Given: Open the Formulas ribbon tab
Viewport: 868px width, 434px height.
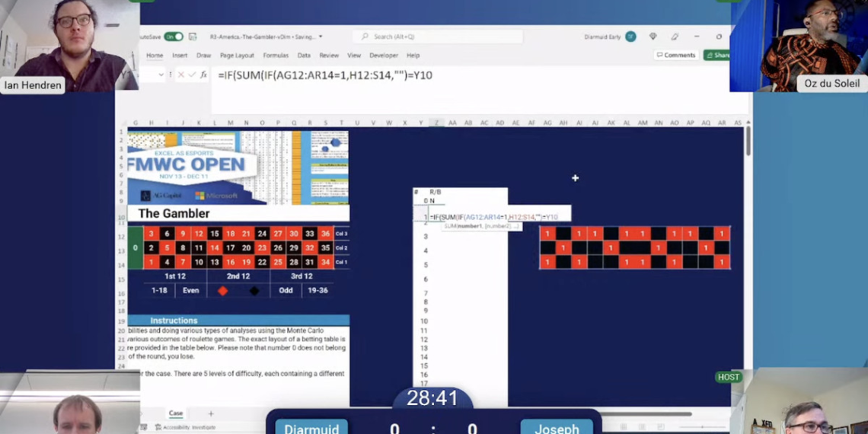Looking at the screenshot, I should coord(276,56).
